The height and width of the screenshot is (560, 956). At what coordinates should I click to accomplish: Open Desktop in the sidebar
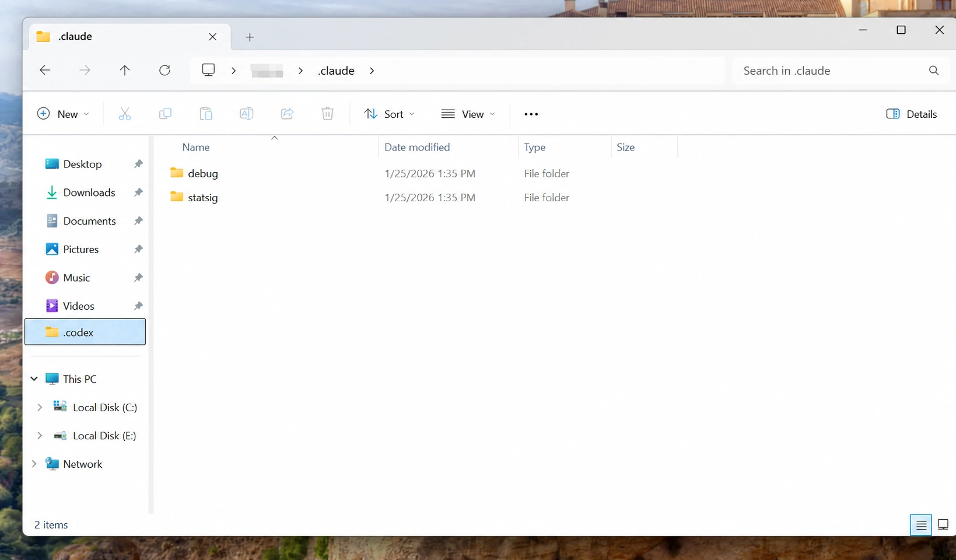coord(82,164)
